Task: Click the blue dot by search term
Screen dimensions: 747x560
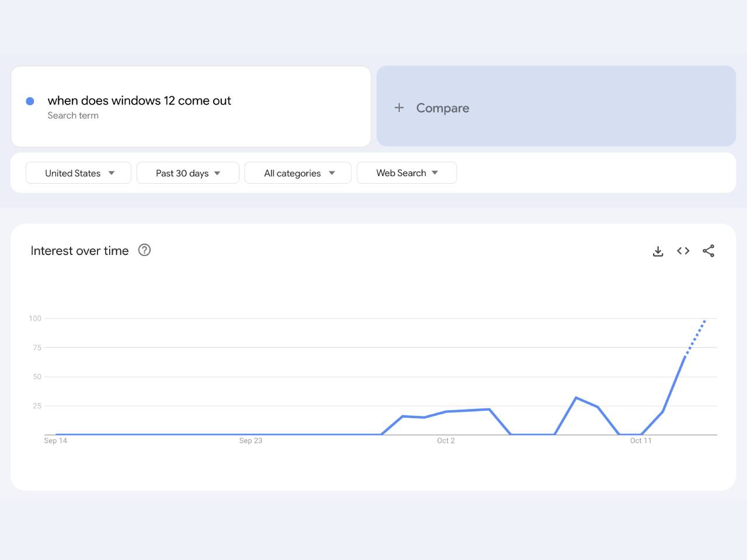Action: [30, 101]
